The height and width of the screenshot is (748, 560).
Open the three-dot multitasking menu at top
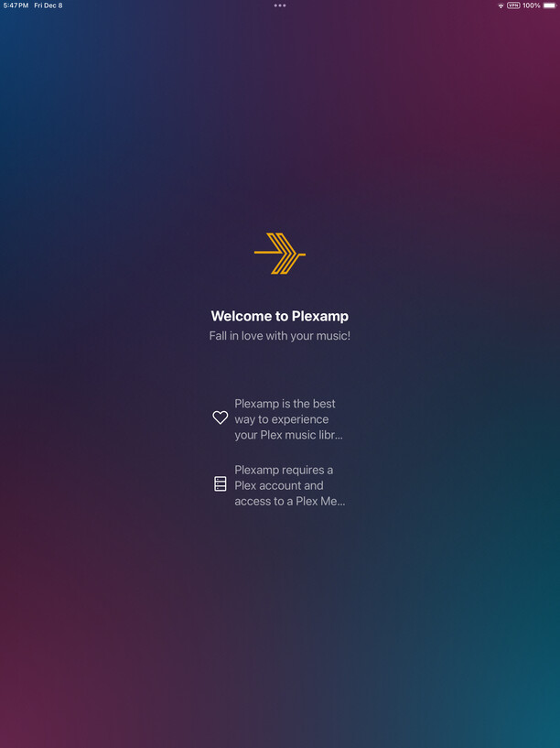pyautogui.click(x=280, y=5)
